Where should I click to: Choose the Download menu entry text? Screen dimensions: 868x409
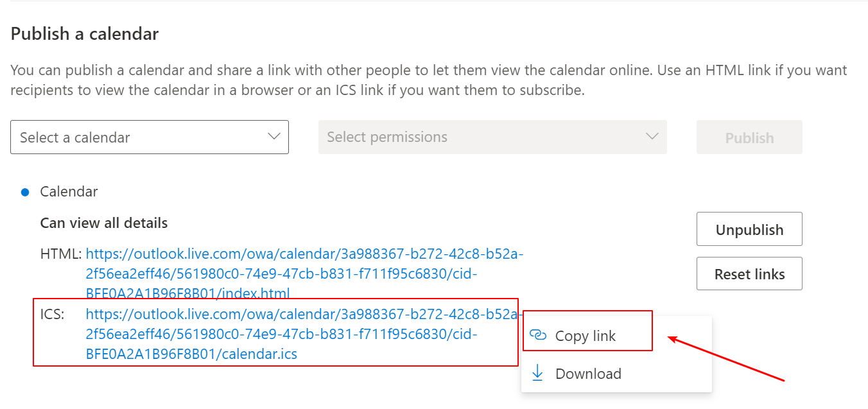point(588,374)
